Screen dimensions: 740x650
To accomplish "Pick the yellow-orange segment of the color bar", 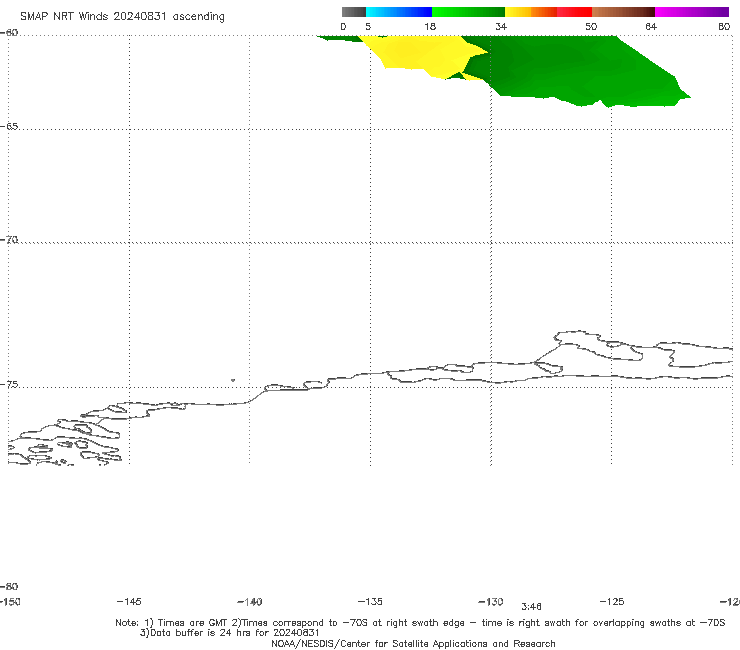I will coord(530,12).
